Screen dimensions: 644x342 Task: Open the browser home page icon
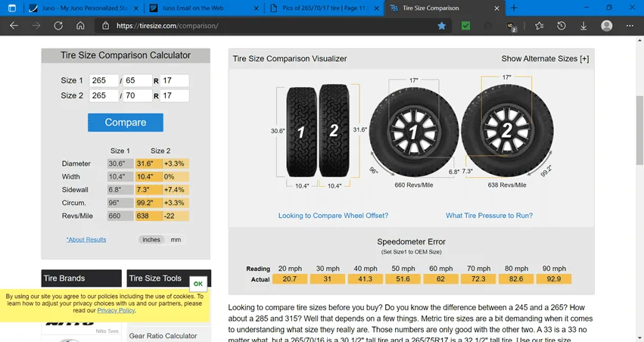pos(80,26)
